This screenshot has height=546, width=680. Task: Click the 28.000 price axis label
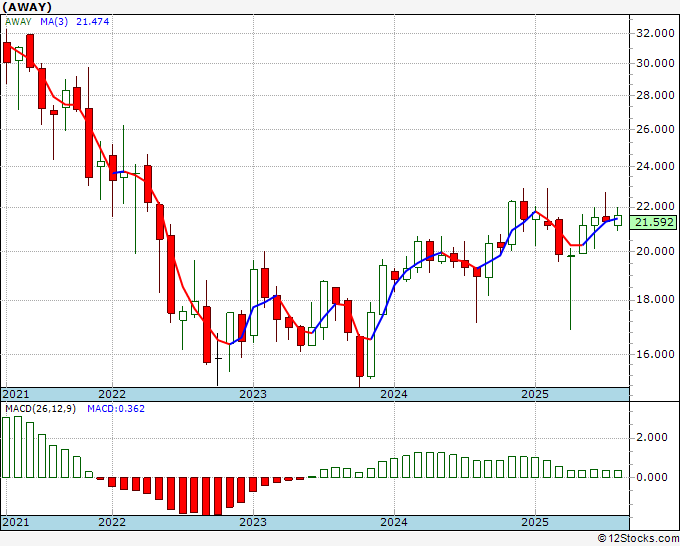click(655, 95)
